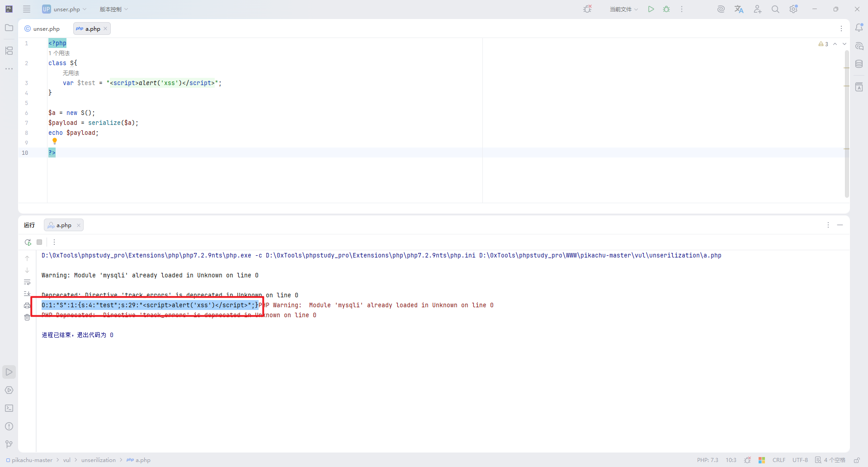868x467 pixels.
Task: Hide the Run tool window
Action: coord(840,225)
